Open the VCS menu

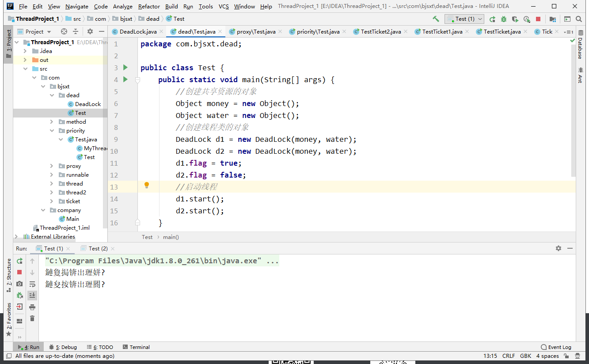[x=224, y=7]
